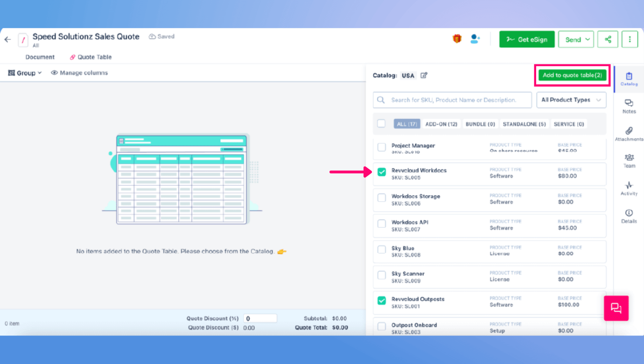The width and height of the screenshot is (644, 364).
Task: Open the Group dropdown
Action: (x=25, y=73)
